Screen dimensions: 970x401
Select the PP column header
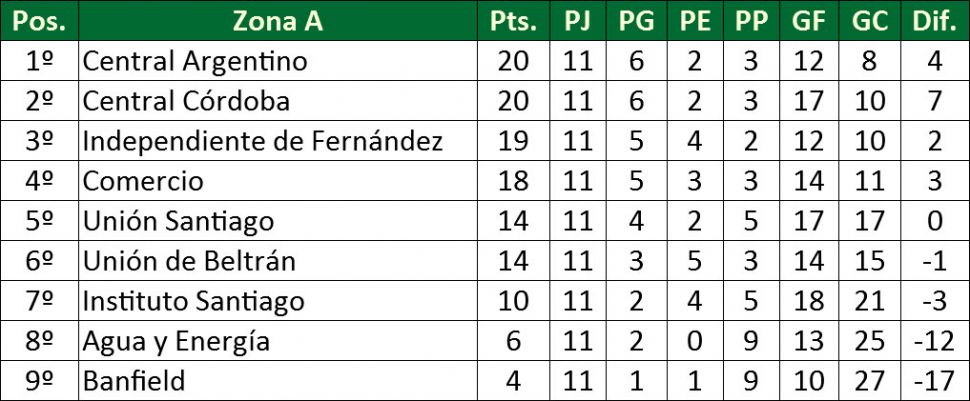click(x=751, y=21)
